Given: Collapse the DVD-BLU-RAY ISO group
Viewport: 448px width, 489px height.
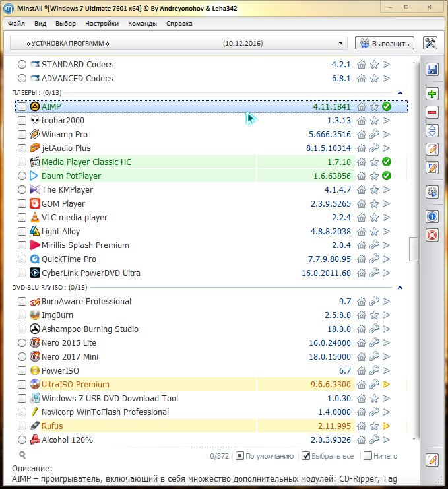Looking at the screenshot, I should [400, 288].
